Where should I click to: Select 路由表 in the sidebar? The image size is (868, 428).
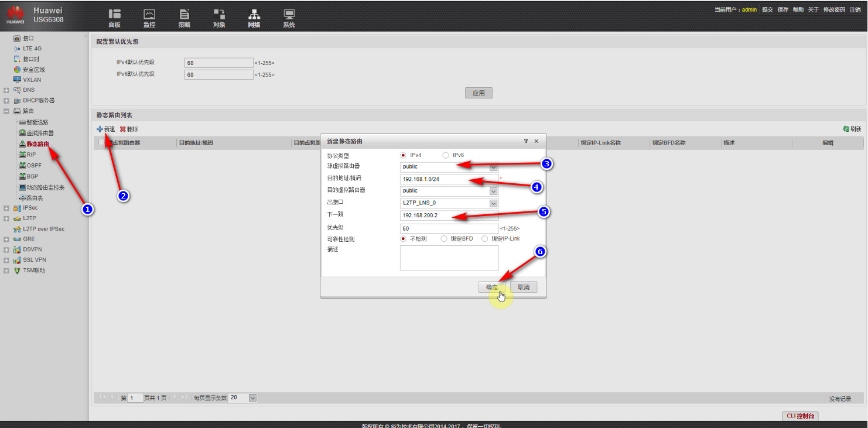[34, 198]
